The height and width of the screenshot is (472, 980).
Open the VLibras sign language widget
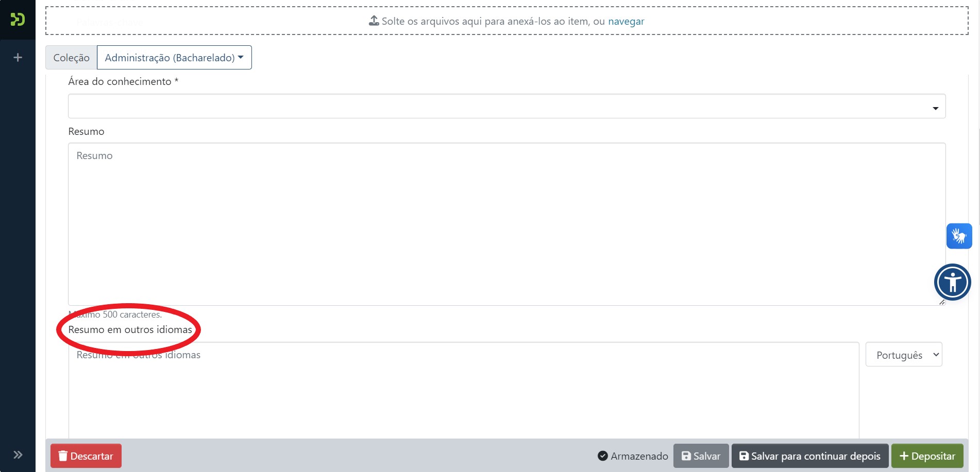(x=959, y=236)
